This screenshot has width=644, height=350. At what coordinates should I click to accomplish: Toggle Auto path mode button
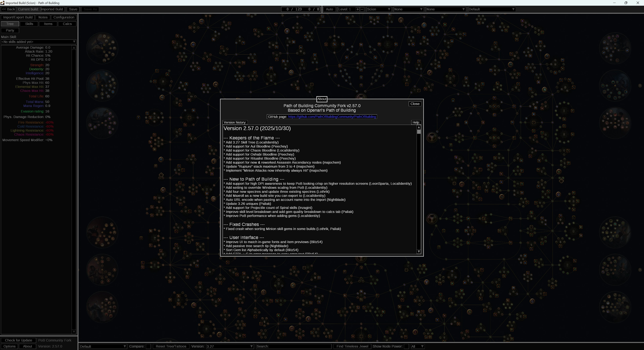329,9
